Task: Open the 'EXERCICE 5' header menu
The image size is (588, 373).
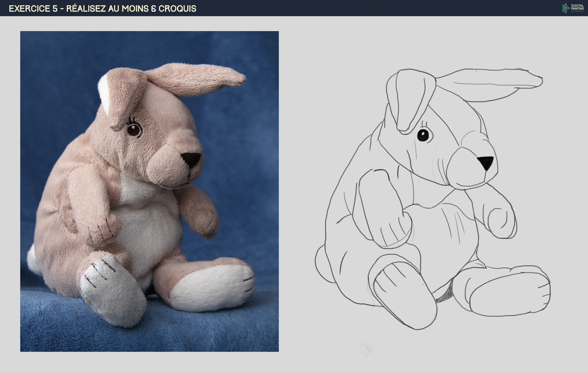Action: click(32, 8)
